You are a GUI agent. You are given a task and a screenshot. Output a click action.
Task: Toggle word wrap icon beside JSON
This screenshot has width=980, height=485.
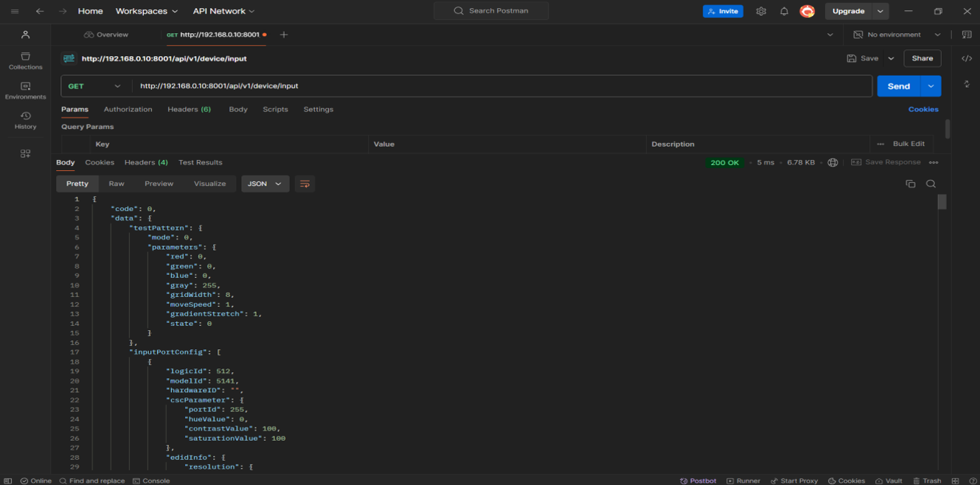point(305,184)
